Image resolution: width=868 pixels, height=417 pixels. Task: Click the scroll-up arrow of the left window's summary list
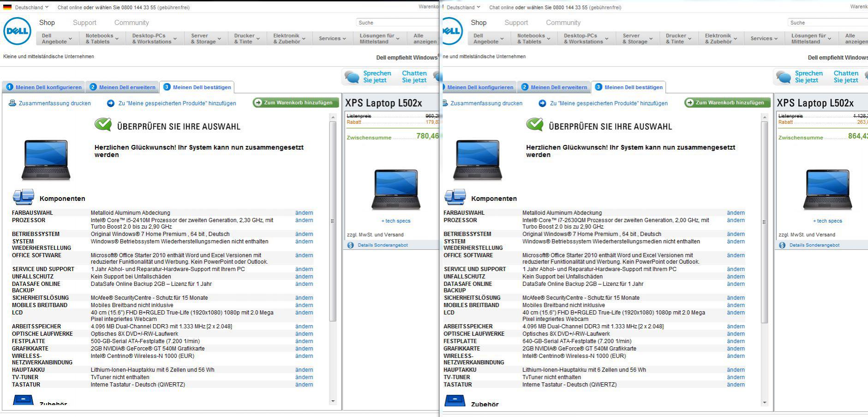click(x=333, y=118)
